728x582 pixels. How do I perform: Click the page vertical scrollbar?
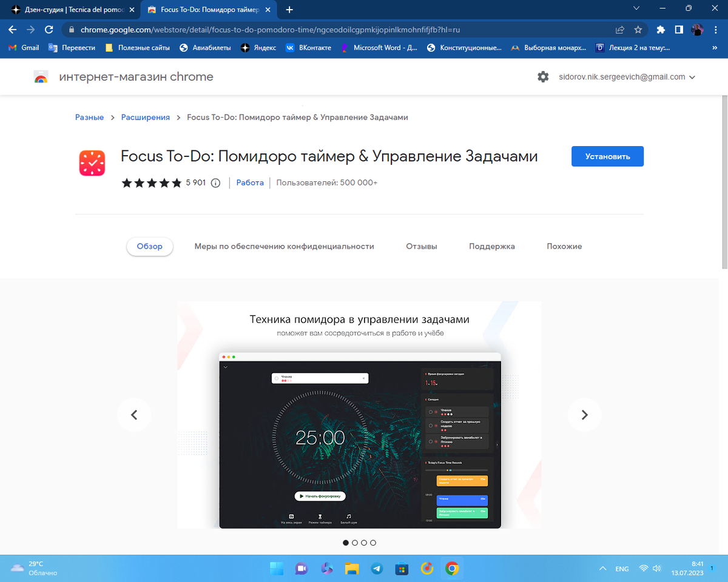point(724,182)
